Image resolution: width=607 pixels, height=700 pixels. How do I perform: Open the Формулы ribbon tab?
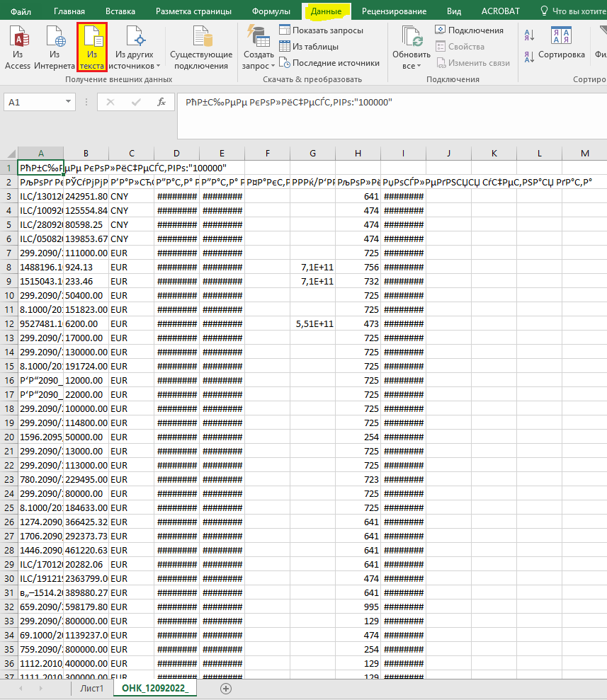point(271,11)
